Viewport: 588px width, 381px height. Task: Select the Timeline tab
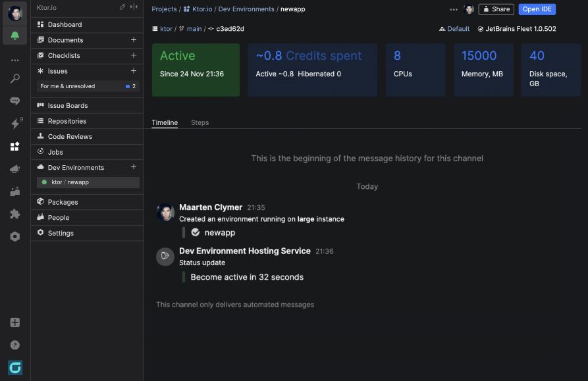(x=165, y=122)
